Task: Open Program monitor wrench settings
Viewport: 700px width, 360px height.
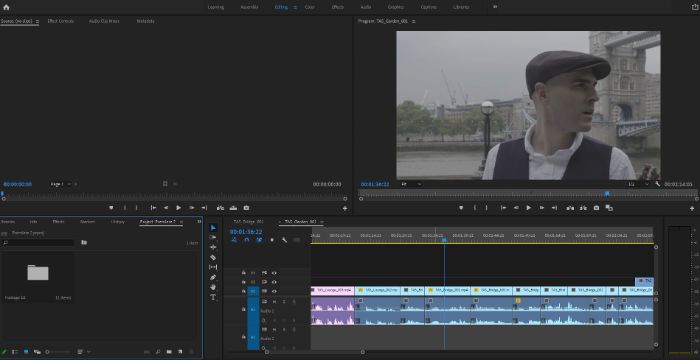Action: coord(658,184)
